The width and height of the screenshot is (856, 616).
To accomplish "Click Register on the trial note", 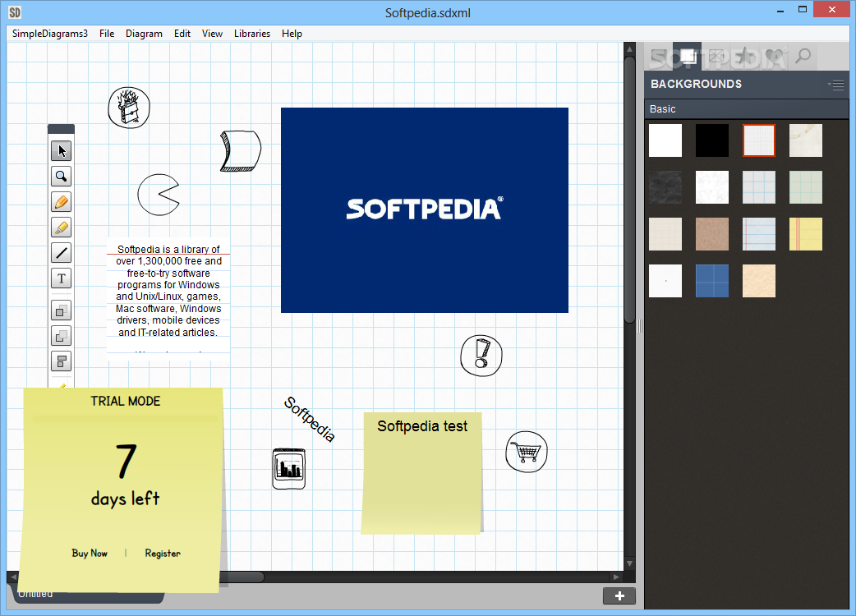I will (163, 553).
